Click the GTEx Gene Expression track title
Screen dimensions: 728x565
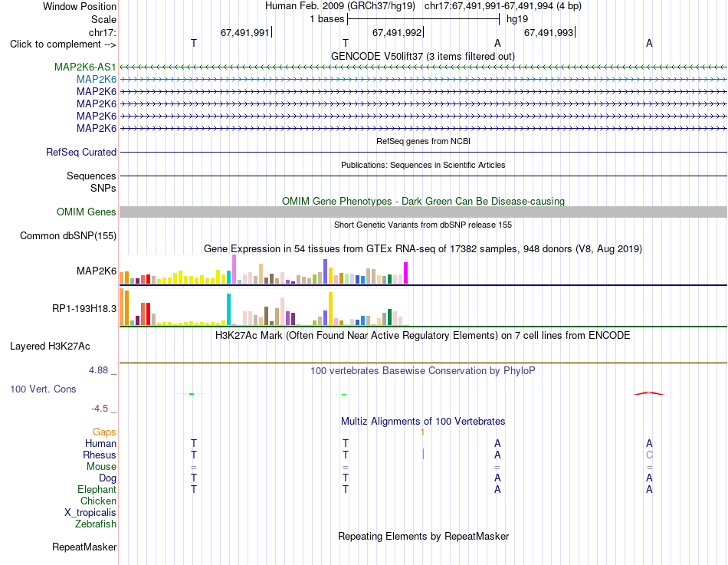[423, 248]
